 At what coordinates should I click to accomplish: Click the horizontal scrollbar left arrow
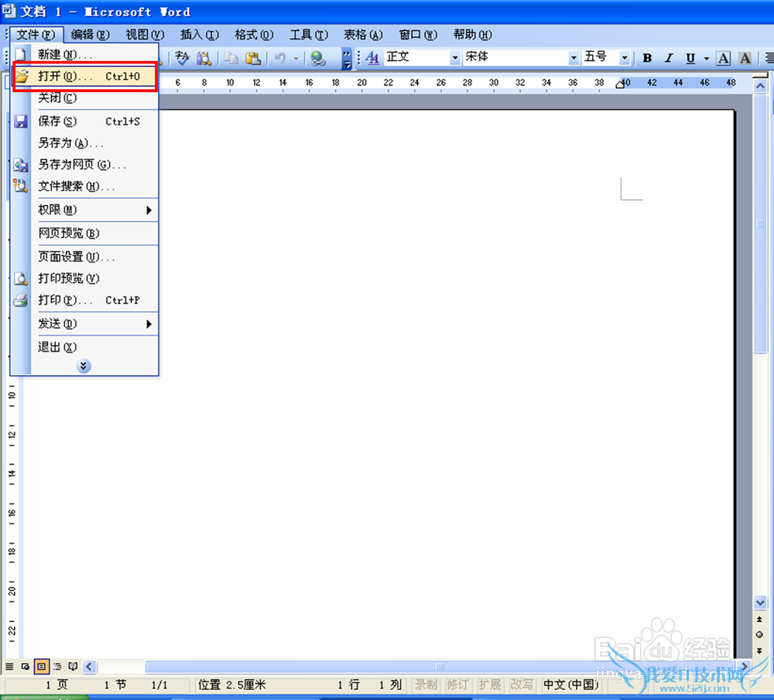(x=89, y=667)
